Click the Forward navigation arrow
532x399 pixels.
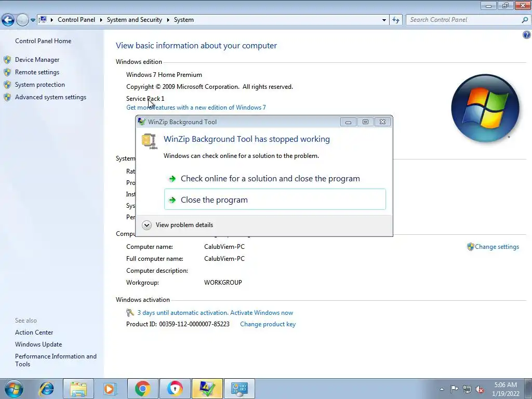pos(22,20)
